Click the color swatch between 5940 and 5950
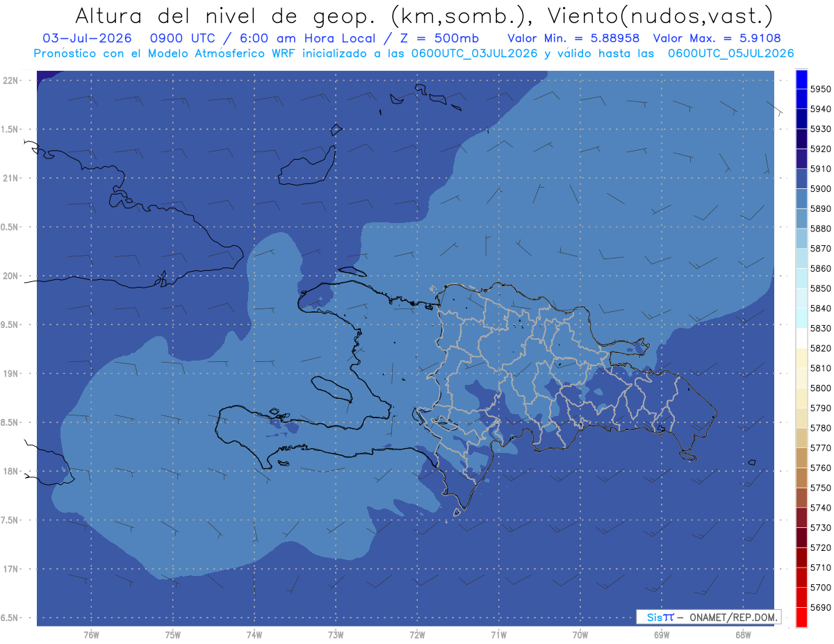 tap(801, 99)
